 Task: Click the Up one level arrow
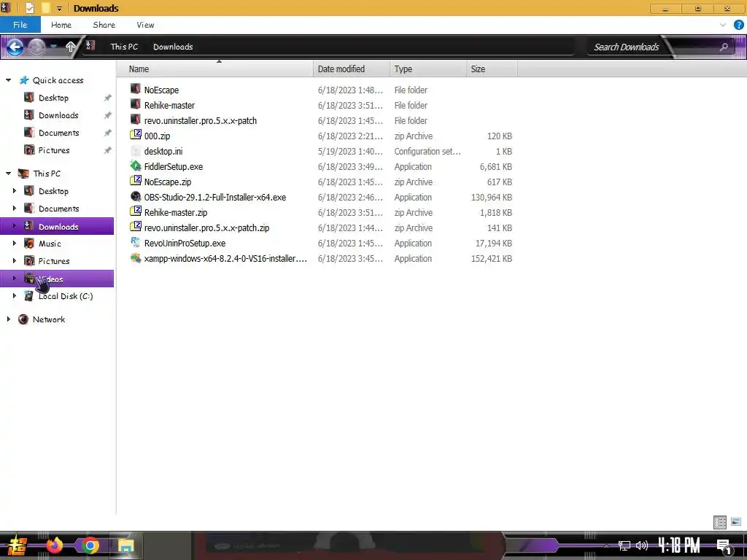(71, 47)
